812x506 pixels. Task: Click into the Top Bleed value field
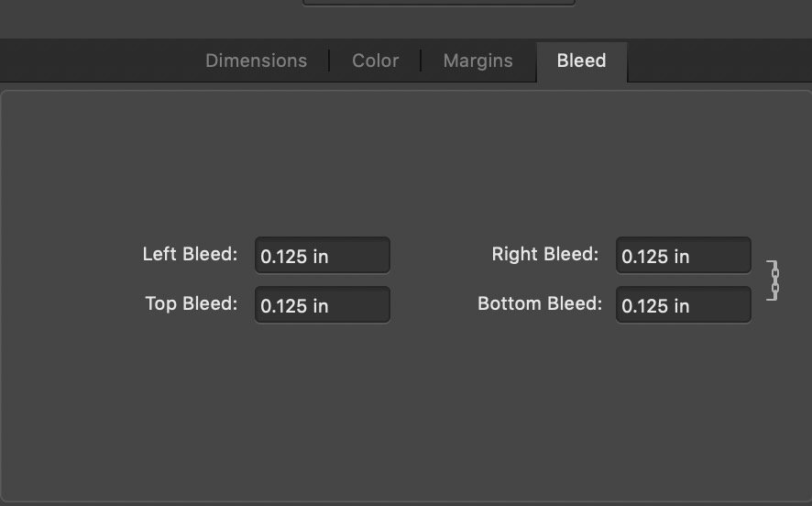point(322,304)
